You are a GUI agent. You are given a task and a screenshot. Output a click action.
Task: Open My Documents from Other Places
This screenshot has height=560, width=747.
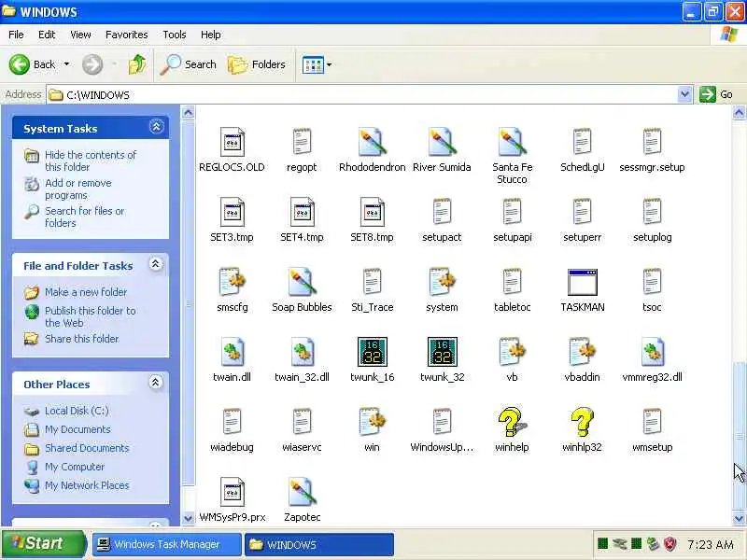78,429
